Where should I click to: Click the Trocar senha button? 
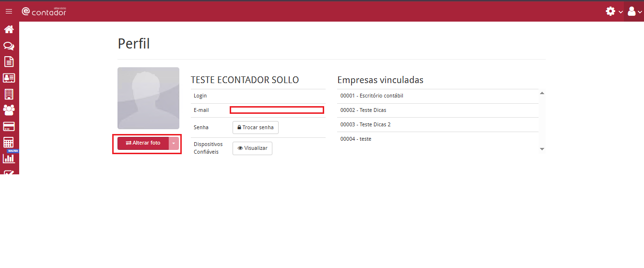[x=256, y=127]
